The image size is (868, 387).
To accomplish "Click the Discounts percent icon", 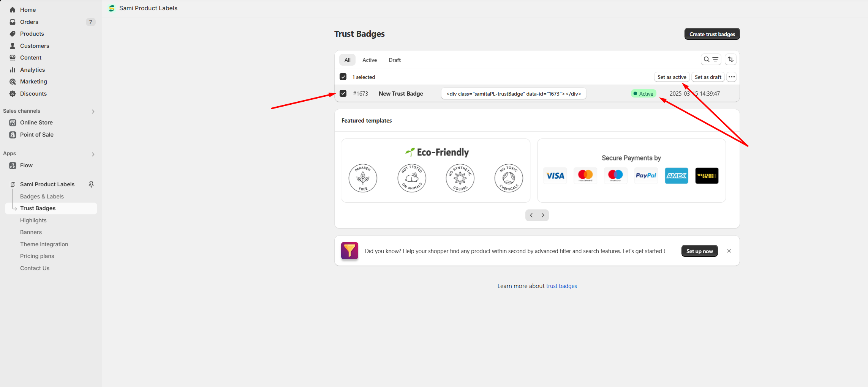I will click(x=13, y=94).
